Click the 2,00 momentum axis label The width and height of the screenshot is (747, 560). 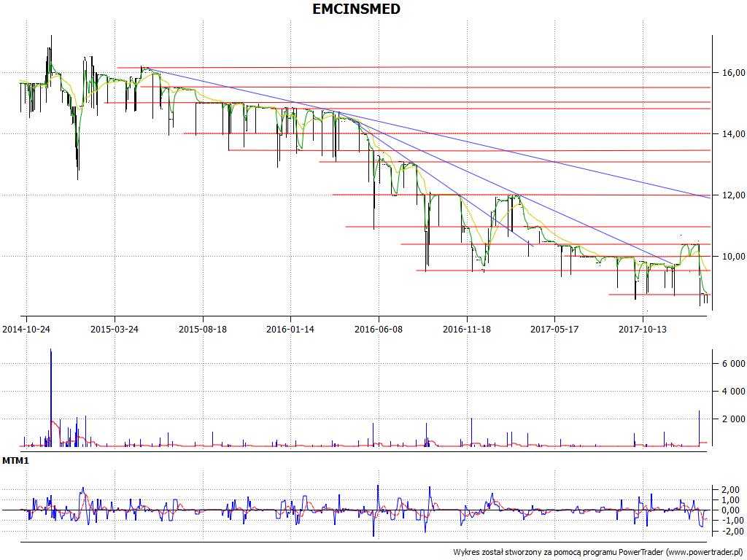[x=732, y=490]
